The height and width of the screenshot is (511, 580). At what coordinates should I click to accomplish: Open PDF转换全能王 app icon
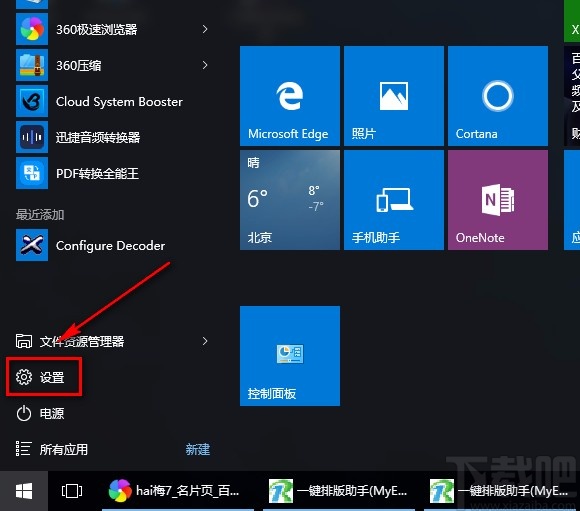(x=32, y=173)
